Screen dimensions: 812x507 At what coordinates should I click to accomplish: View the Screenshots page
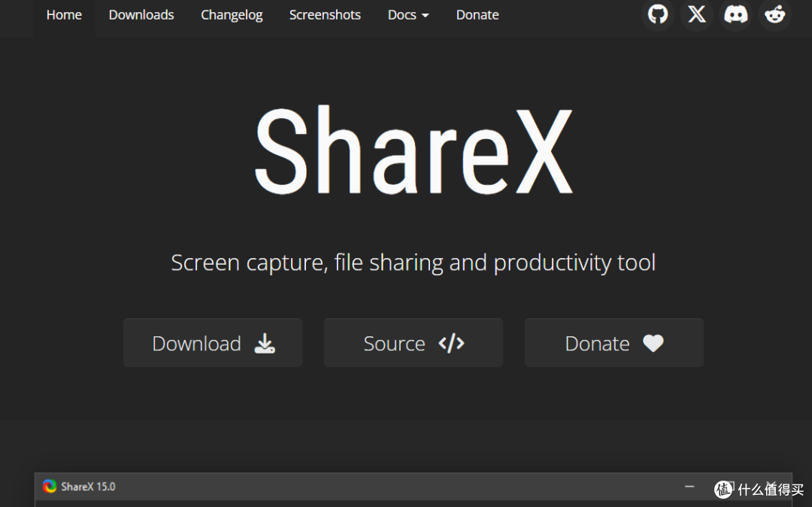(325, 15)
